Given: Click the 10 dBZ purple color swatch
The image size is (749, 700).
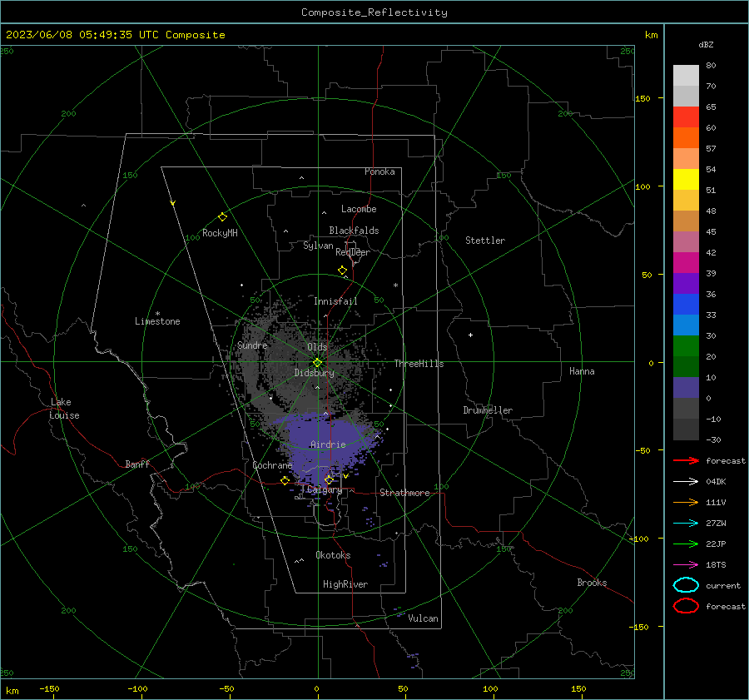Looking at the screenshot, I should point(686,388).
